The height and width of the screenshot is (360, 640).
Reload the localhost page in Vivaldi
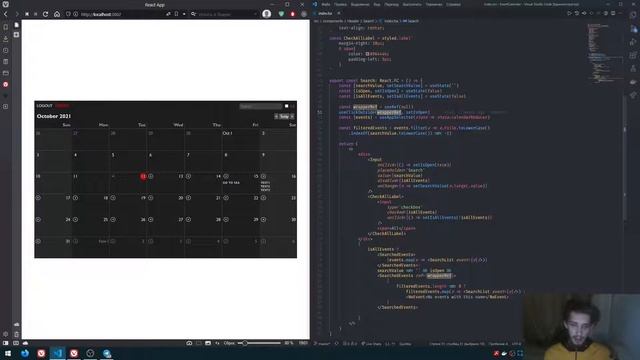45,14
